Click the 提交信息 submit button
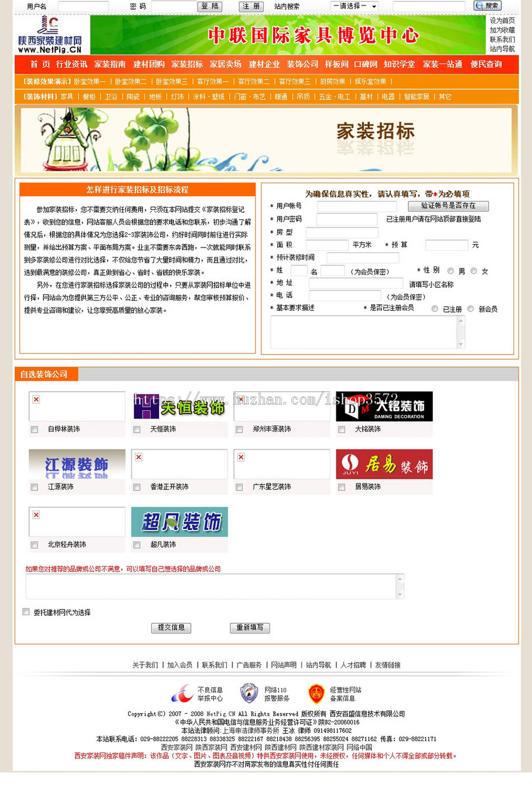 pos(171,628)
